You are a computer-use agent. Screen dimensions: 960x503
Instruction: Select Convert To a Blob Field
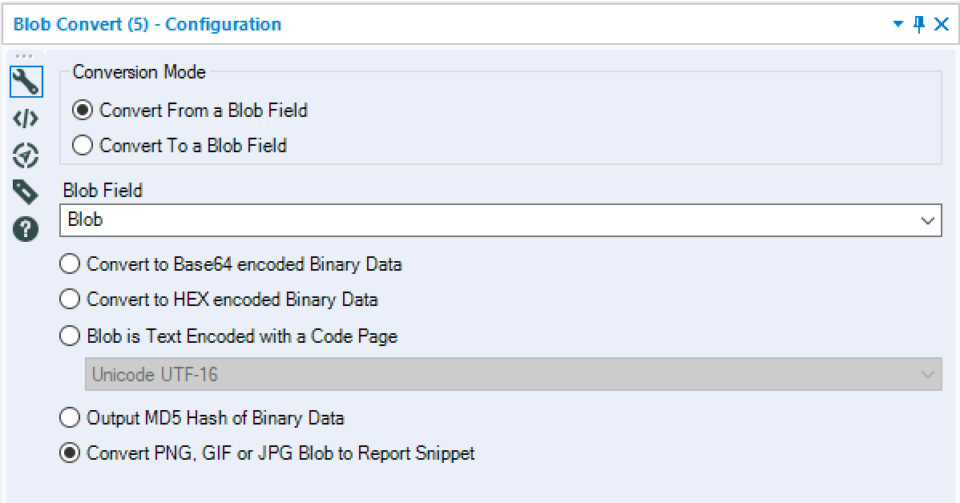[x=83, y=146]
